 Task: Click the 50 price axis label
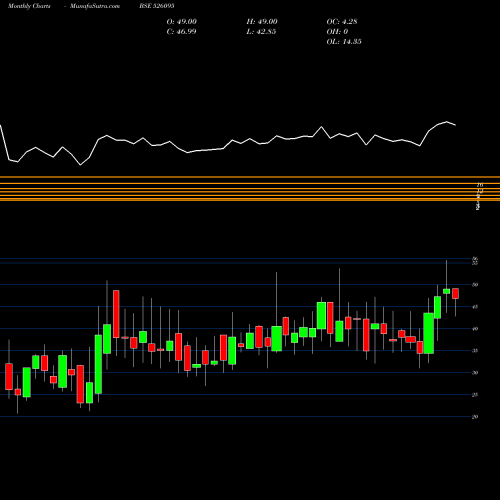[x=475, y=285]
